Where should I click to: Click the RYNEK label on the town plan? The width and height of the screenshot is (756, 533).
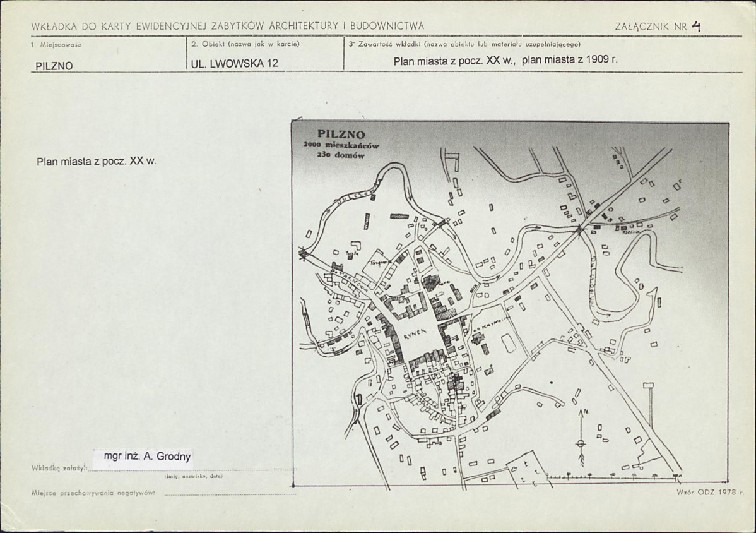coord(415,333)
